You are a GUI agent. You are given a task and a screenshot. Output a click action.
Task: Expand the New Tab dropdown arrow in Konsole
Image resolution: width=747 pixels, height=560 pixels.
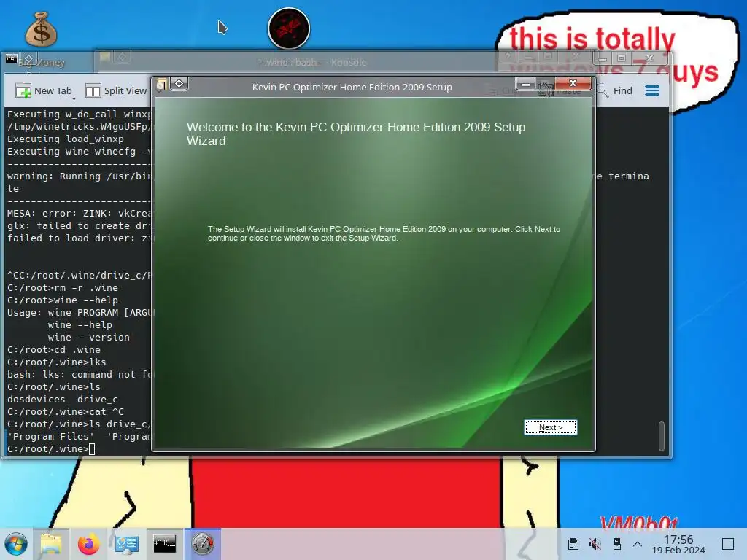[74, 98]
